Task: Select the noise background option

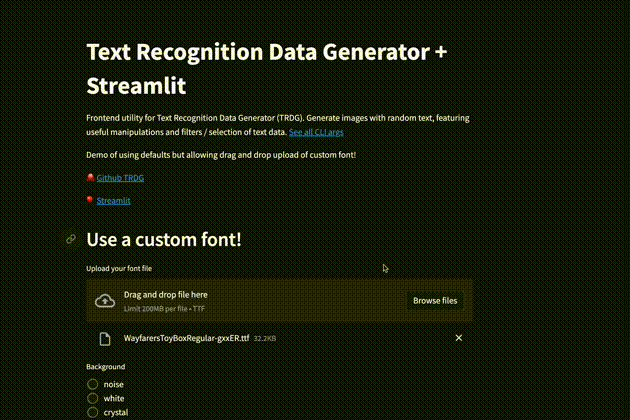Action: point(92,384)
